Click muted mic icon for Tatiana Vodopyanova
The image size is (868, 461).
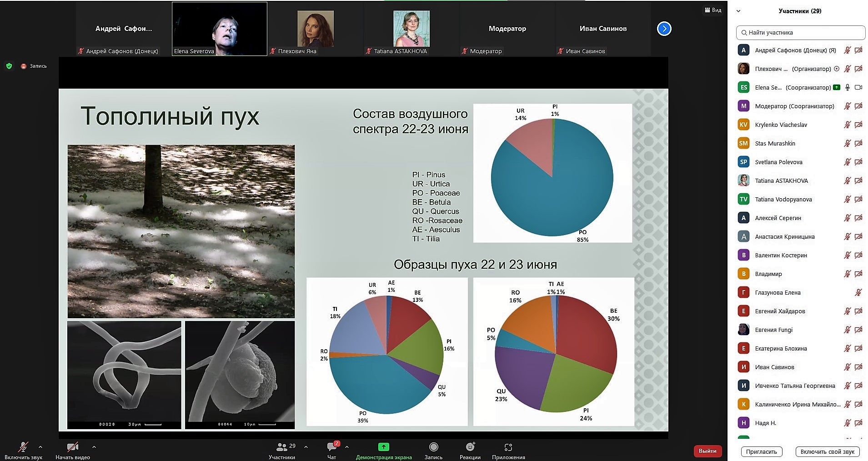click(x=847, y=200)
